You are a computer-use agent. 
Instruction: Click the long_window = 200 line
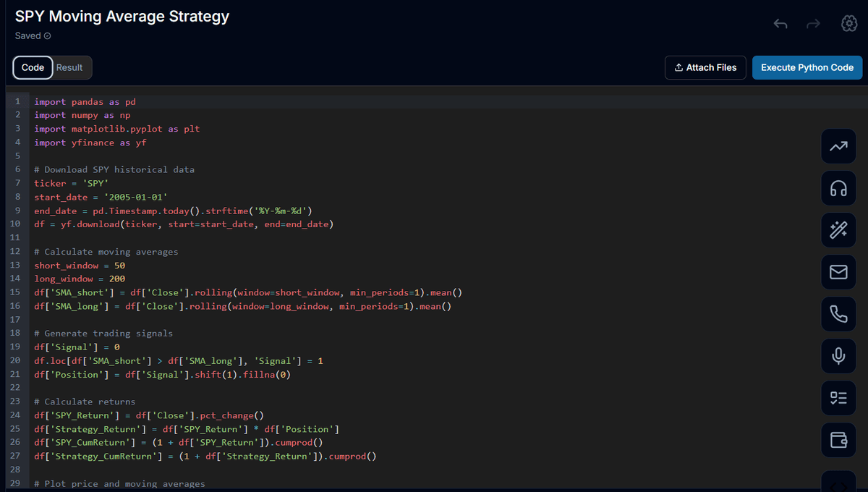pos(80,279)
